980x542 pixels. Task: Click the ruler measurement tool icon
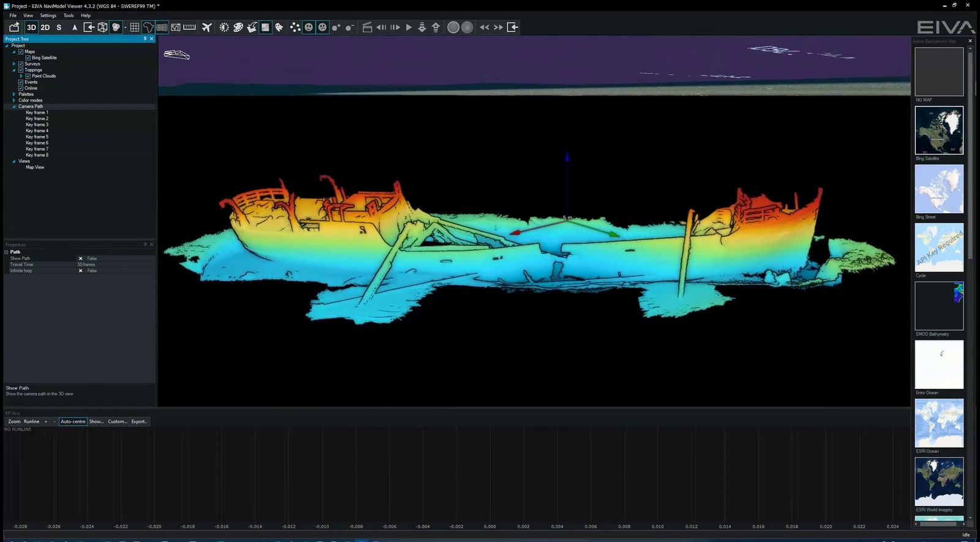pyautogui.click(x=190, y=28)
